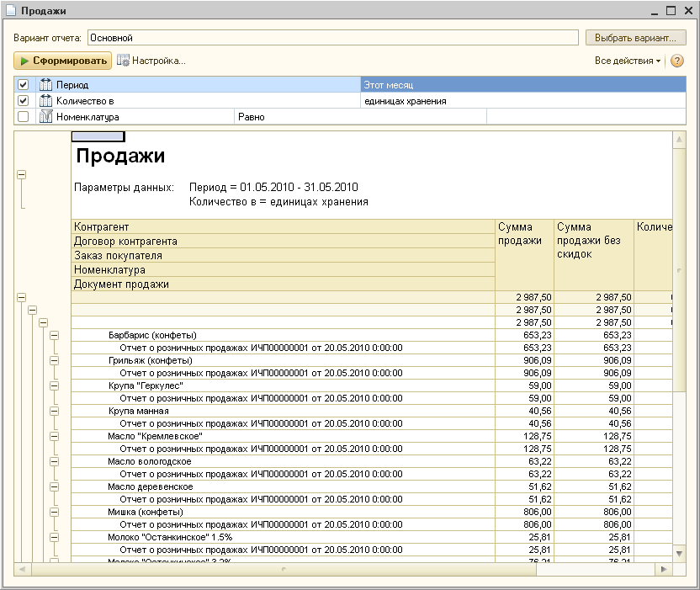Collapse the Крупа манная group
Screen dimensions: 700x590
pos(54,411)
